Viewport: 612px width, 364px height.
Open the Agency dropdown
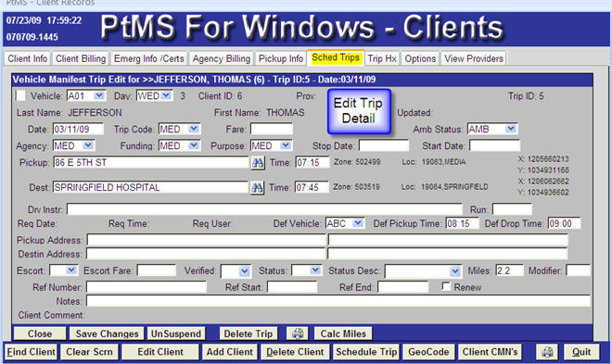(88, 145)
